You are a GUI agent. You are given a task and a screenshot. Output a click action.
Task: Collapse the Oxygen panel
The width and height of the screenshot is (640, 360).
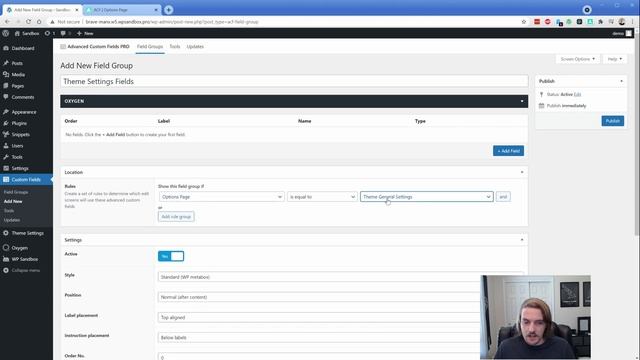tap(522, 101)
